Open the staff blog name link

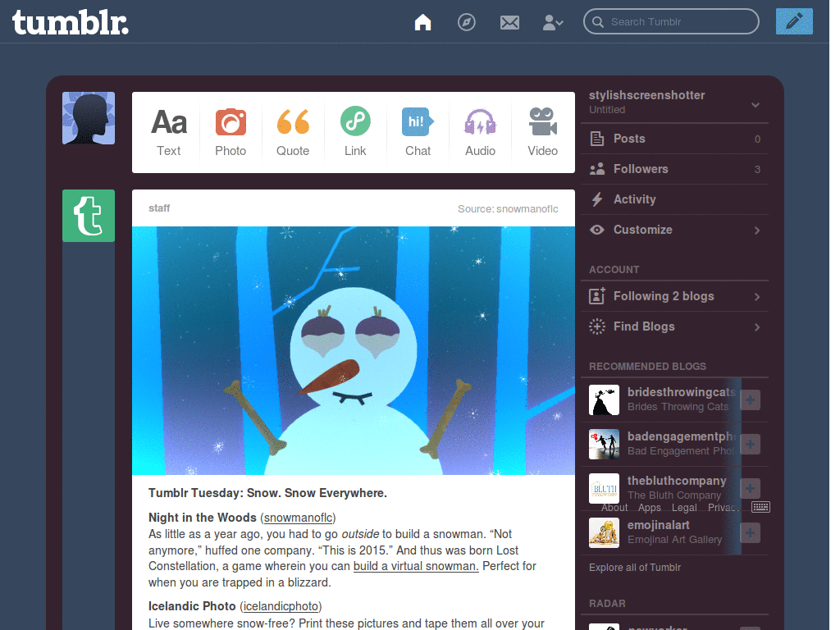click(159, 208)
